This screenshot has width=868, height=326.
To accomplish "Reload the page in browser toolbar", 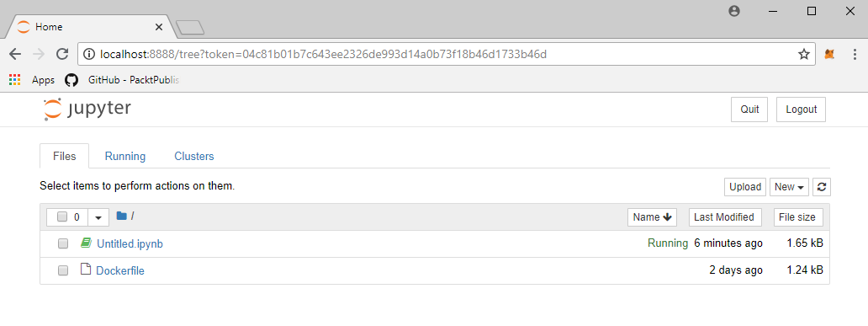I will [62, 54].
